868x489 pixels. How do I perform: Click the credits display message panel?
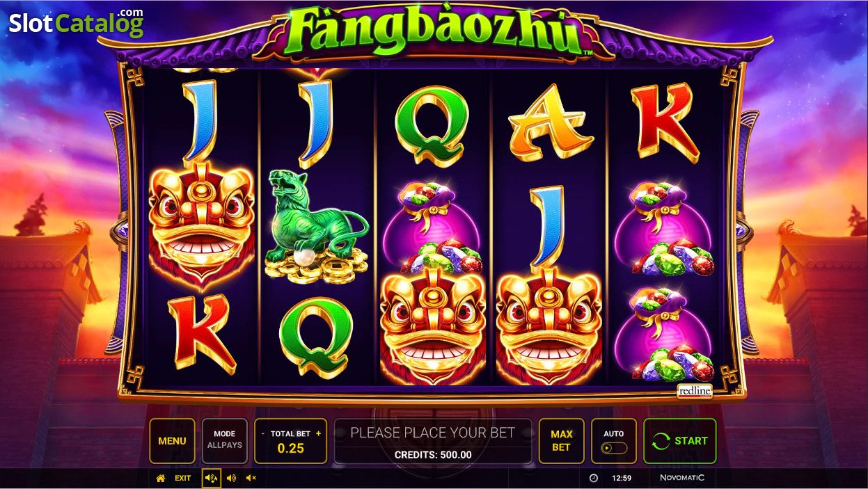433,441
